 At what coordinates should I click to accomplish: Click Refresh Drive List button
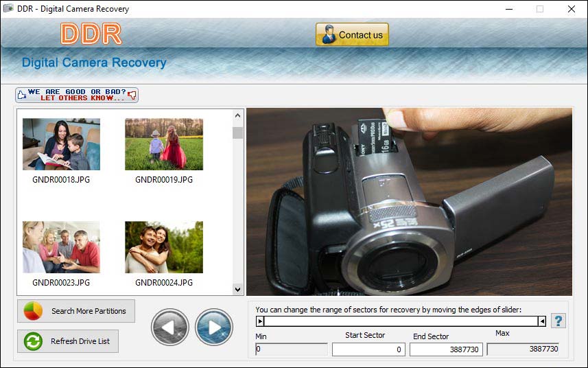tap(68, 341)
